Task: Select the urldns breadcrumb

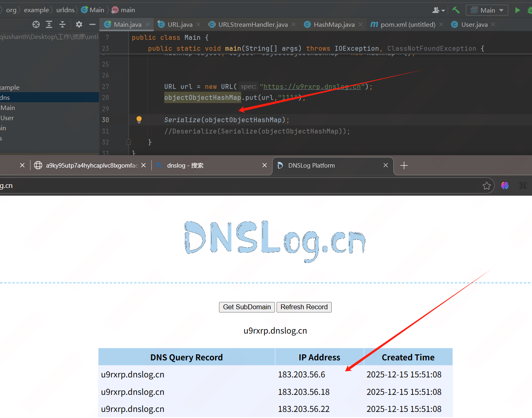Action: [65, 10]
